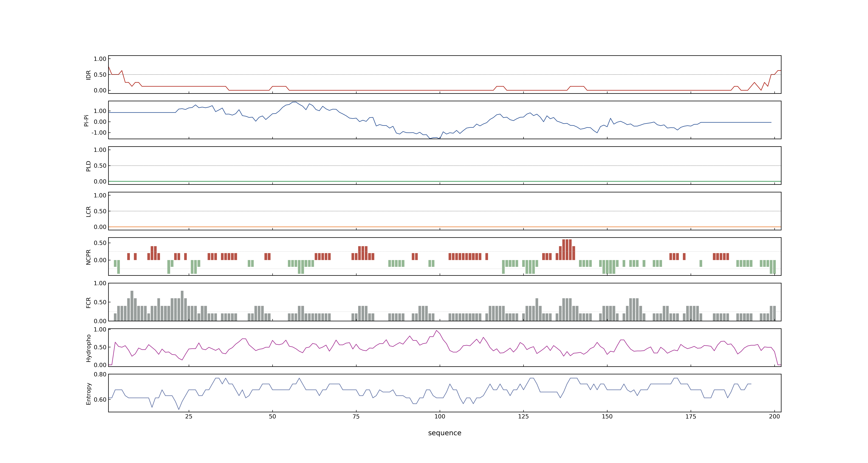Select x-axis tick label 150

click(607, 416)
